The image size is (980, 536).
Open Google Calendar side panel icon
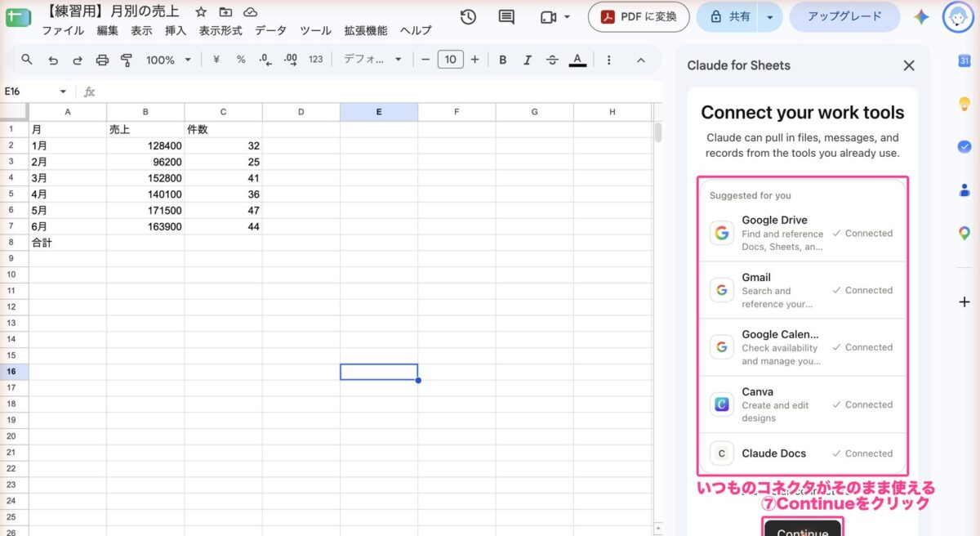(964, 61)
